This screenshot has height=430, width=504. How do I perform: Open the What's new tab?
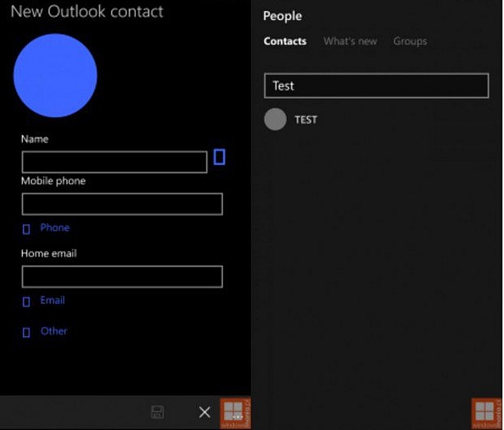(350, 41)
